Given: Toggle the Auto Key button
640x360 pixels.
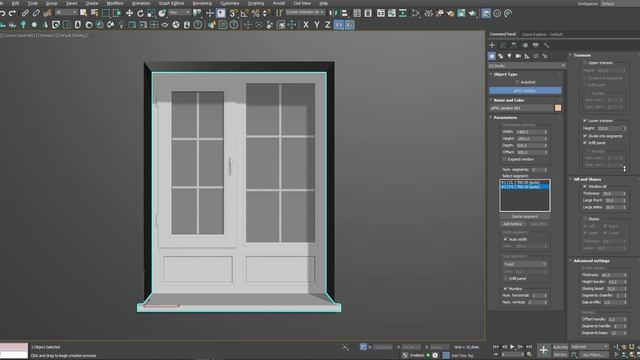Looking at the screenshot, I should (560, 347).
